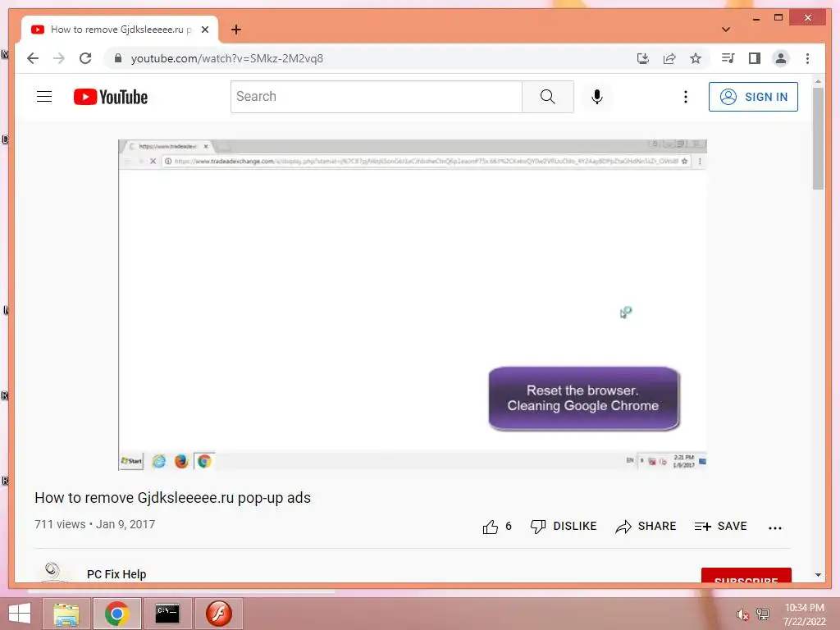Open the Windows Start menu
This screenshot has width=840, height=630.
pyautogui.click(x=20, y=614)
